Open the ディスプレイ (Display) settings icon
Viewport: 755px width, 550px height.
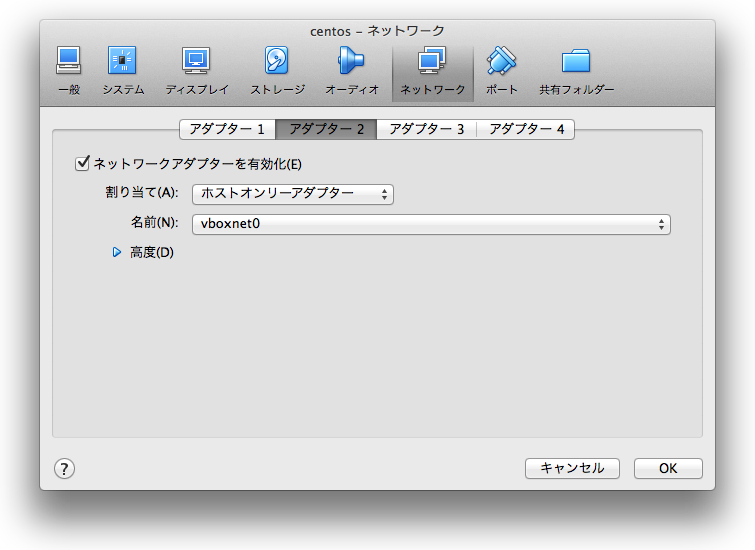click(196, 71)
